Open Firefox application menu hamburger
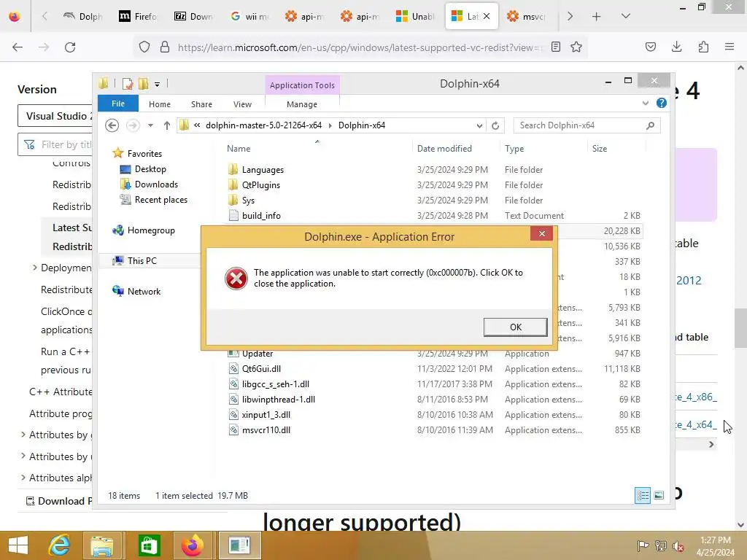Image resolution: width=747 pixels, height=560 pixels. 729,47
